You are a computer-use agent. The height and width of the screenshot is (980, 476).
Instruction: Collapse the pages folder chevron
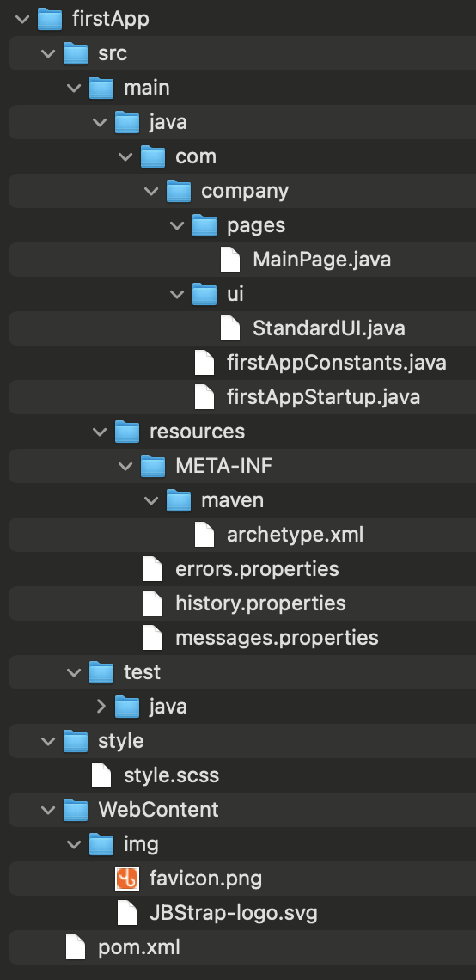[177, 225]
